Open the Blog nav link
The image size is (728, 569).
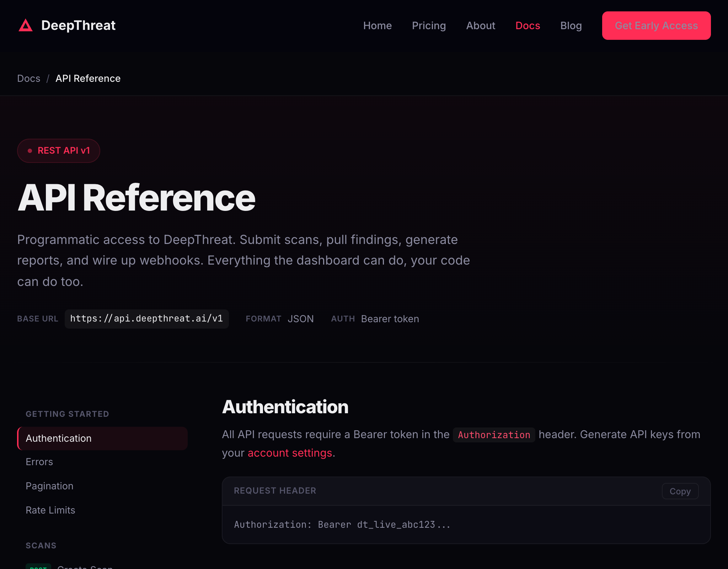pos(571,26)
